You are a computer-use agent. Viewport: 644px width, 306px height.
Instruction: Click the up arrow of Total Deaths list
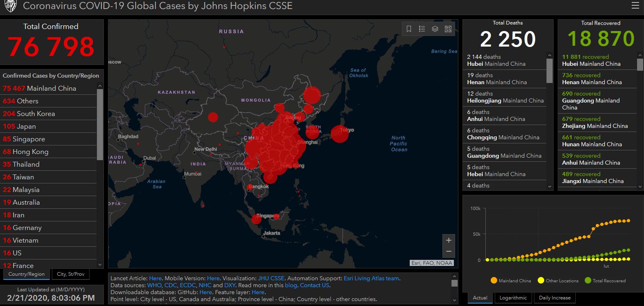550,55
